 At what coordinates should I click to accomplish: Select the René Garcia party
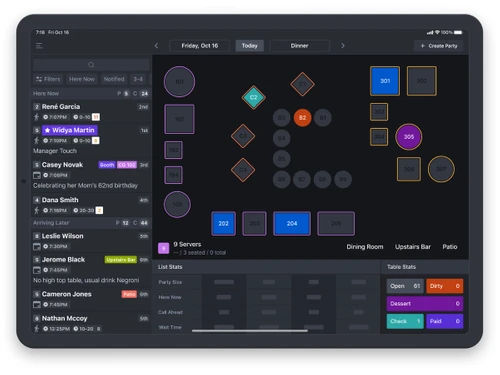tap(91, 111)
